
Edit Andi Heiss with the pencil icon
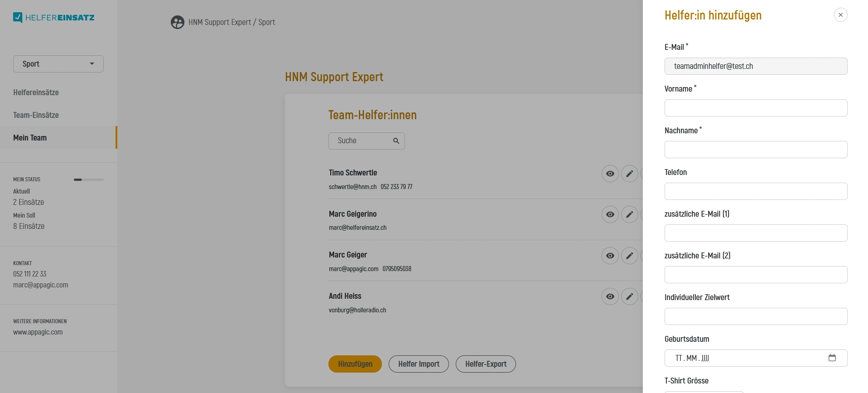[x=629, y=296]
